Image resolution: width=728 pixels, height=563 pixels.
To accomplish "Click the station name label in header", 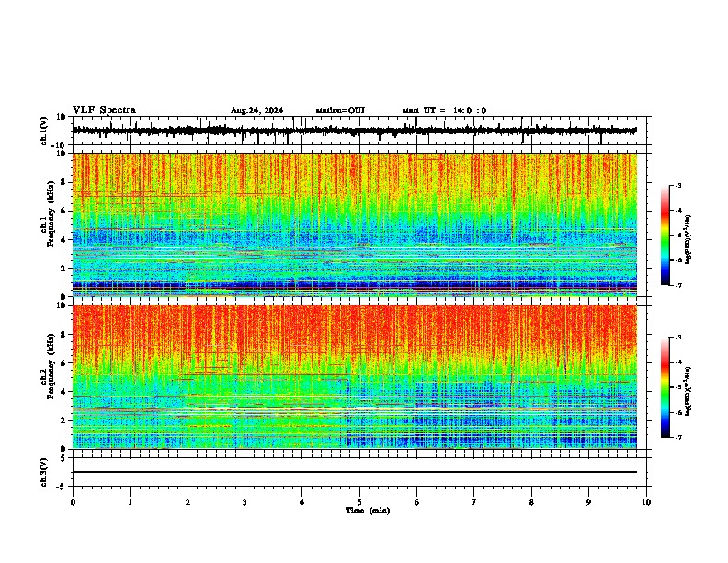I will [x=340, y=110].
